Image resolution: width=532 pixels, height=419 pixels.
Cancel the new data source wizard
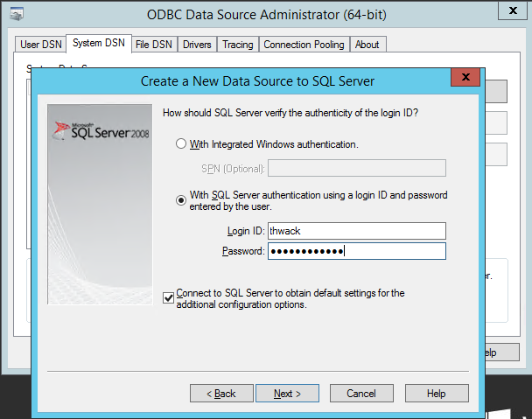[x=361, y=394]
